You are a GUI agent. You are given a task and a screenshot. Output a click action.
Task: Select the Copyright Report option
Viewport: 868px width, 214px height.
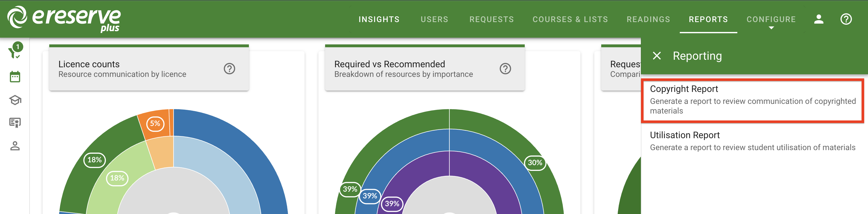pos(752,100)
